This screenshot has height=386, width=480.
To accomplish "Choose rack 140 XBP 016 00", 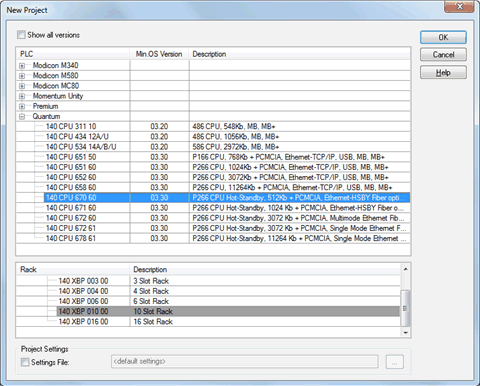I will (83, 322).
